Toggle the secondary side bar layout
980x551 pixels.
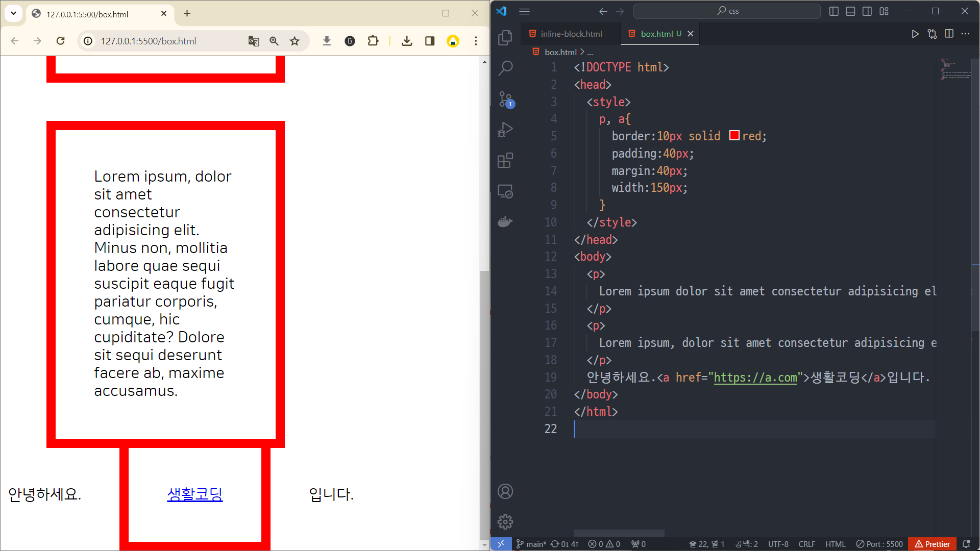867,11
